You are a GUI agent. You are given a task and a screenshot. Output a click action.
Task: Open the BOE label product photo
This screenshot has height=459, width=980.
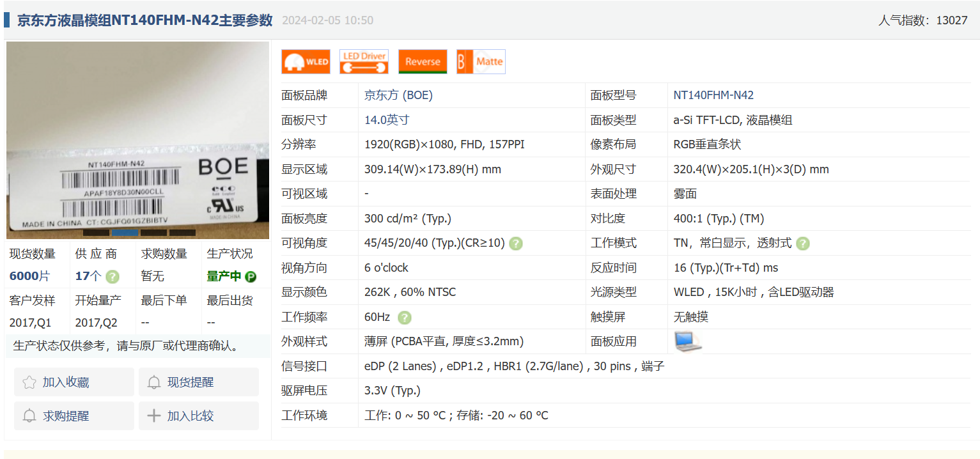(137, 140)
